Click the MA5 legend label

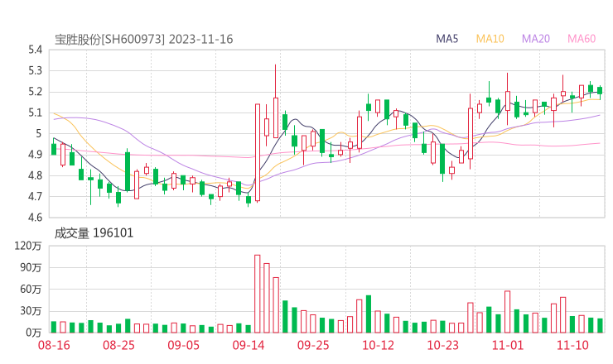[446, 39]
